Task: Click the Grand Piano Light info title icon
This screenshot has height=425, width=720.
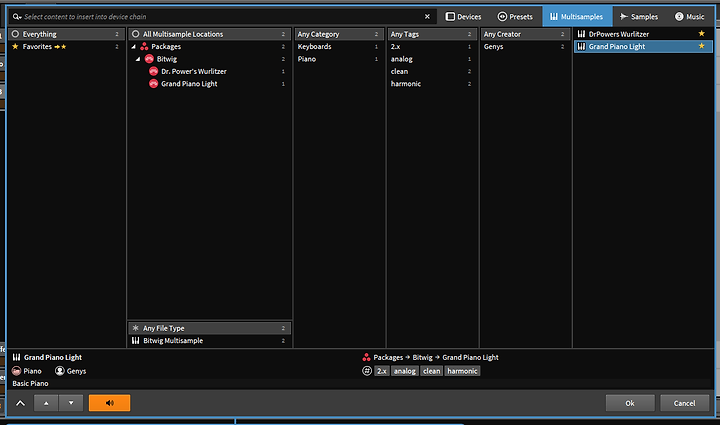Action: [17, 357]
